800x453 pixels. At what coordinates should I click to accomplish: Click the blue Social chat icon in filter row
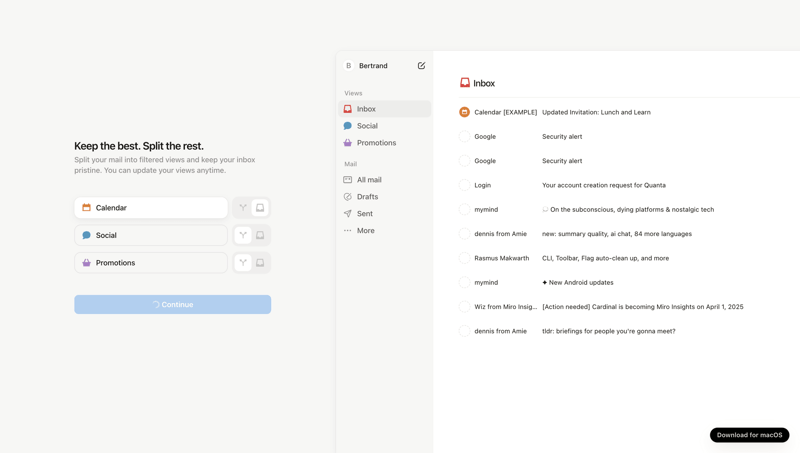(86, 235)
